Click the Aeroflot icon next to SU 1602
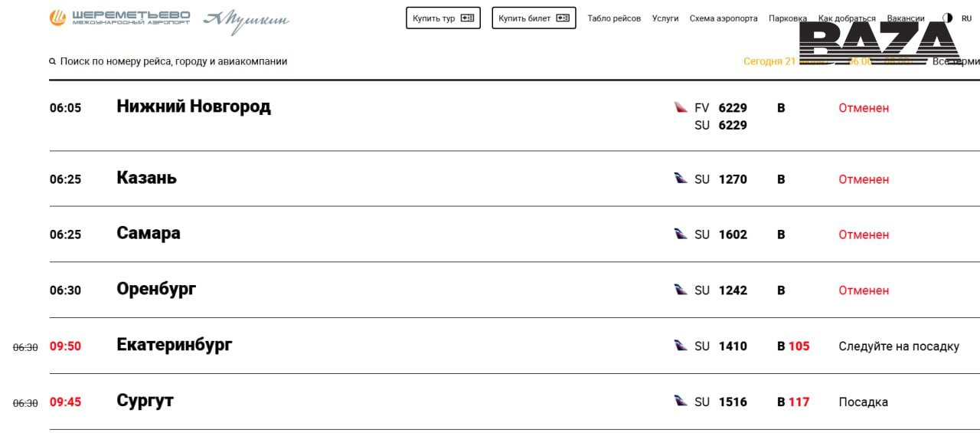The width and height of the screenshot is (980, 433). coord(681,234)
